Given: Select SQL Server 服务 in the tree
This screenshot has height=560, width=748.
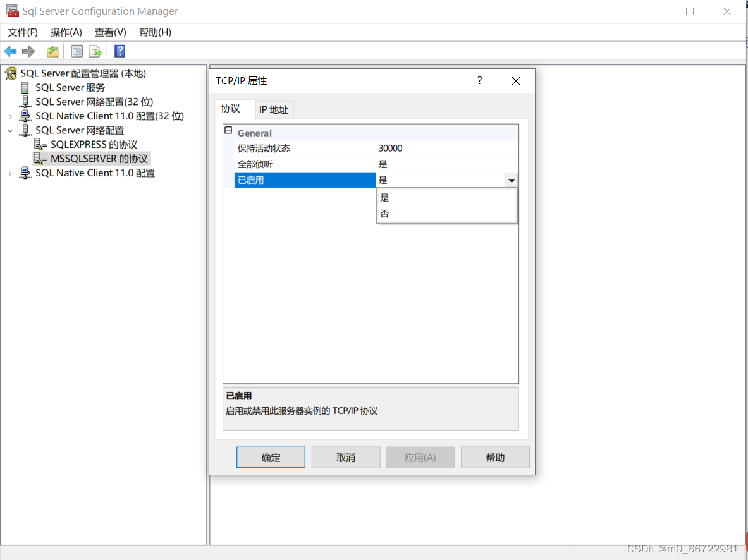Looking at the screenshot, I should click(70, 88).
